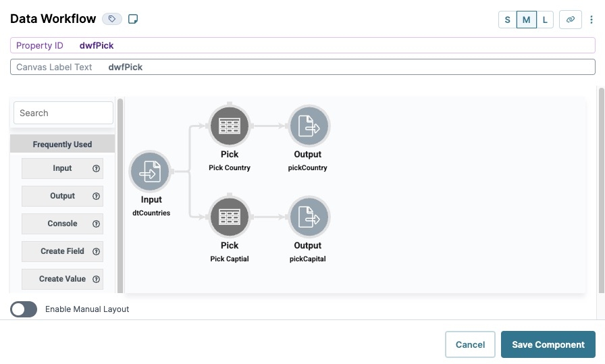Add a Console operator from the list
This screenshot has height=364, width=605.
click(x=62, y=224)
